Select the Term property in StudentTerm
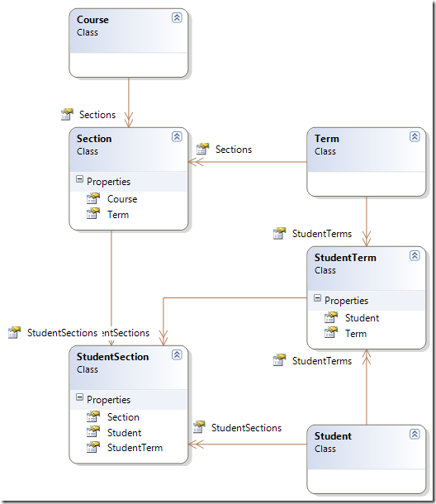 pyautogui.click(x=356, y=334)
